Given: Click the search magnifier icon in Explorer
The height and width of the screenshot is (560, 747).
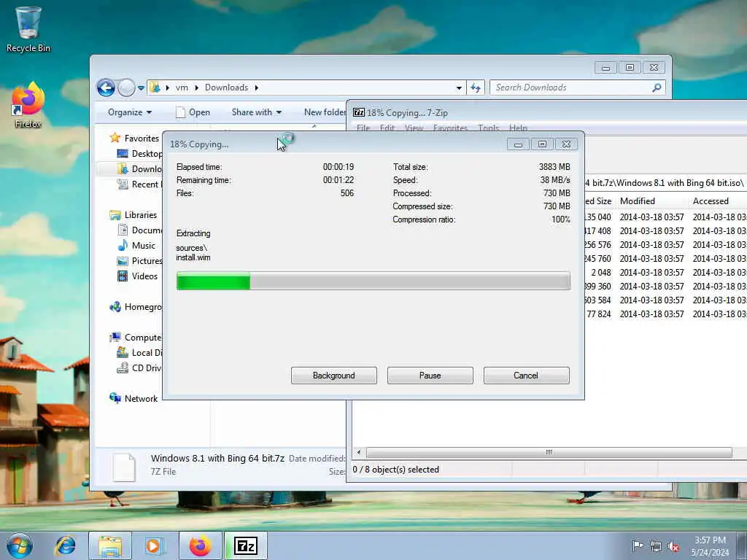Looking at the screenshot, I should 657,87.
